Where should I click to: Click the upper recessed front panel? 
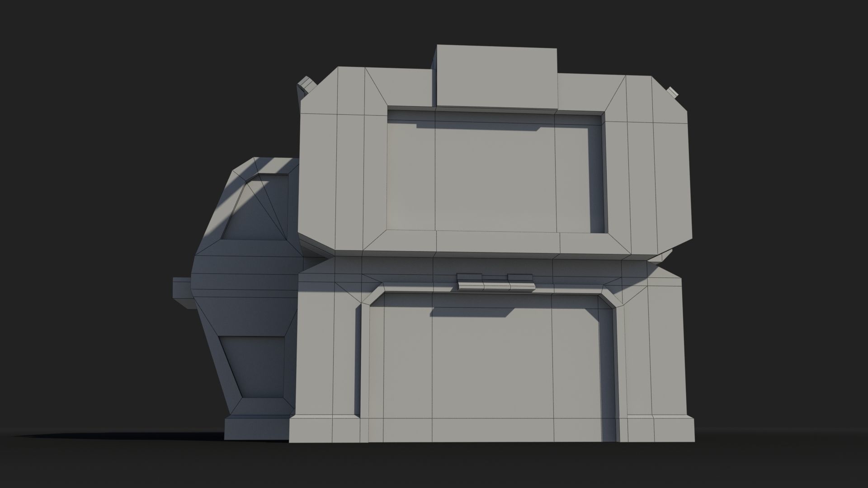(x=496, y=171)
